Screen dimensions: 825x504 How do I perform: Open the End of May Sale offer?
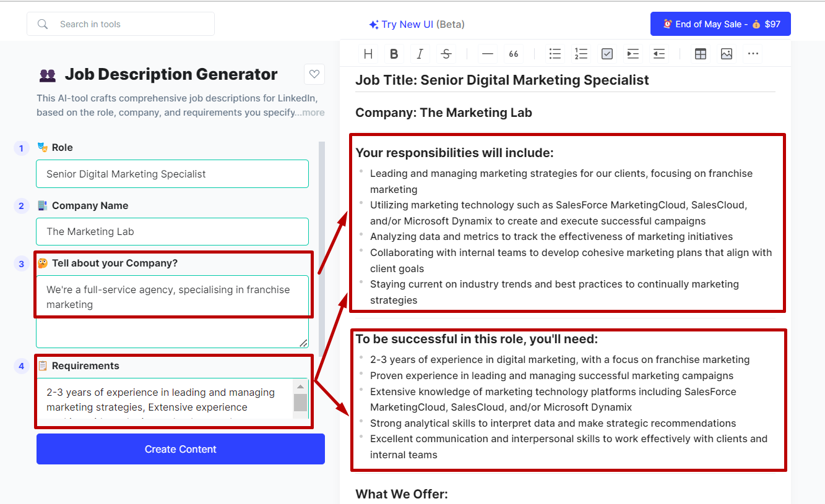point(720,24)
